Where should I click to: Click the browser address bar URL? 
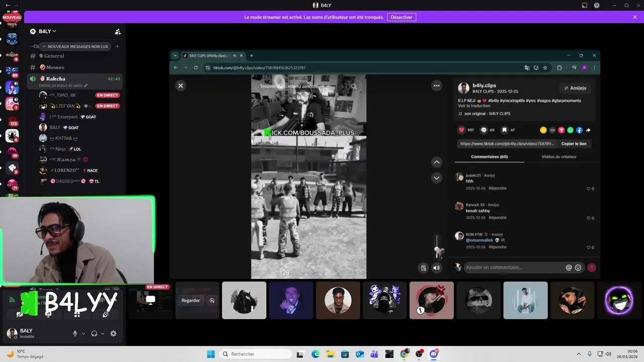(259, 68)
